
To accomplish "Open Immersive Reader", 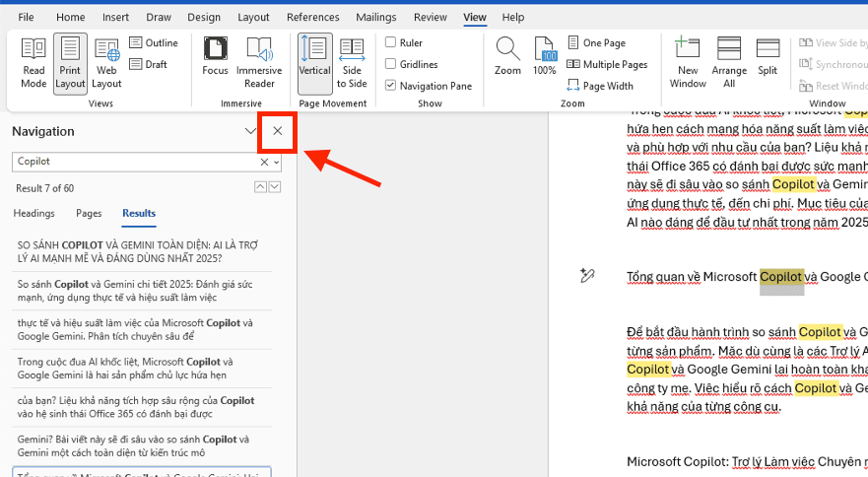I will click(259, 63).
